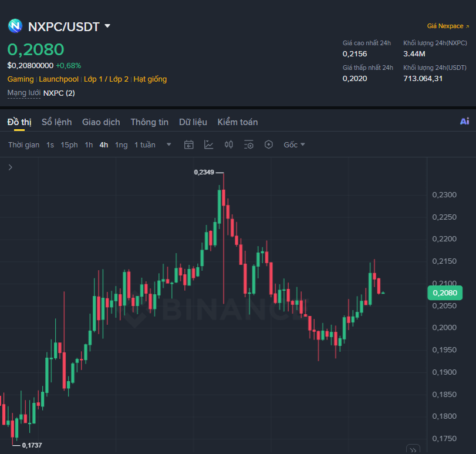
Task: Select the 1ng interval
Action: (x=121, y=145)
